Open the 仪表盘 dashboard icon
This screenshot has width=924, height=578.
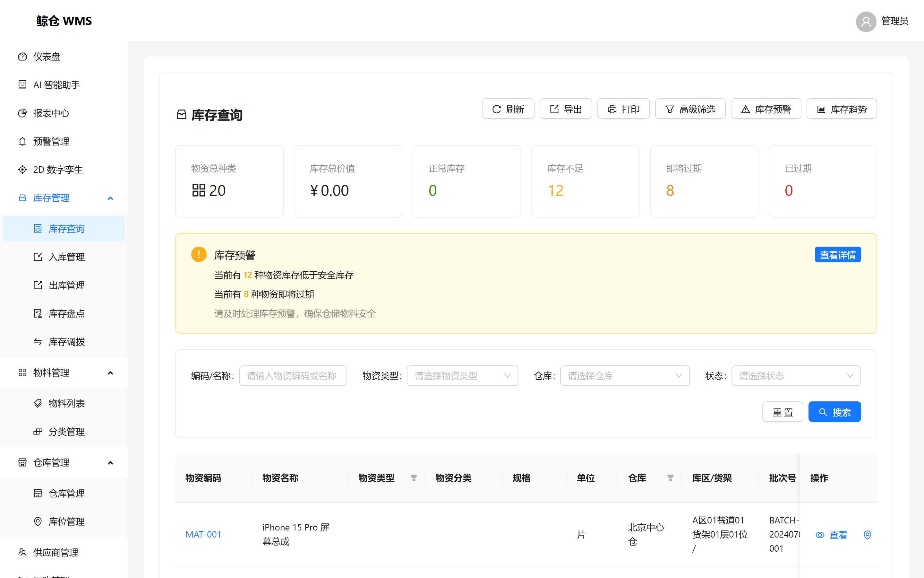click(22, 57)
